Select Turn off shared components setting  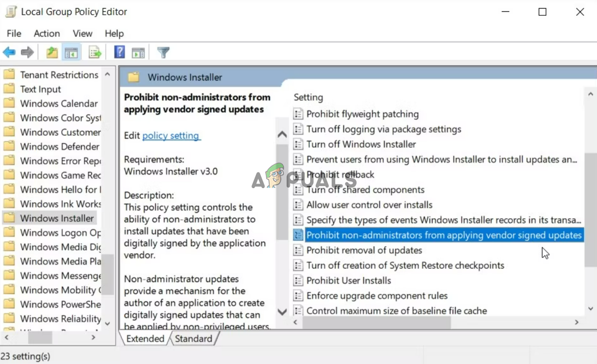[x=365, y=190]
